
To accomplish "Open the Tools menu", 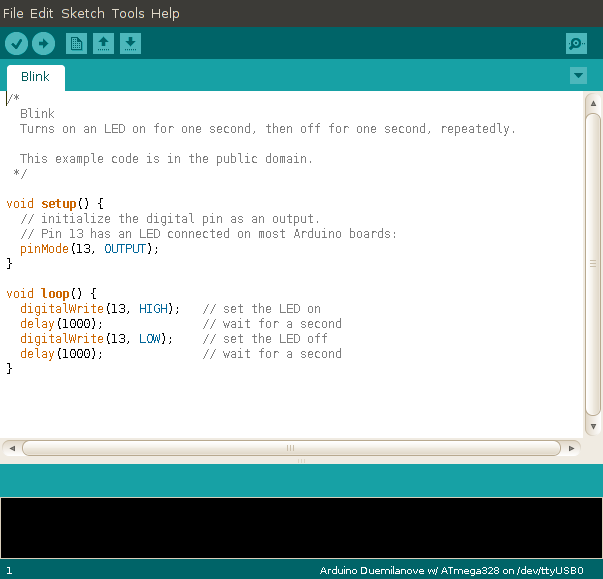I will point(128,13).
